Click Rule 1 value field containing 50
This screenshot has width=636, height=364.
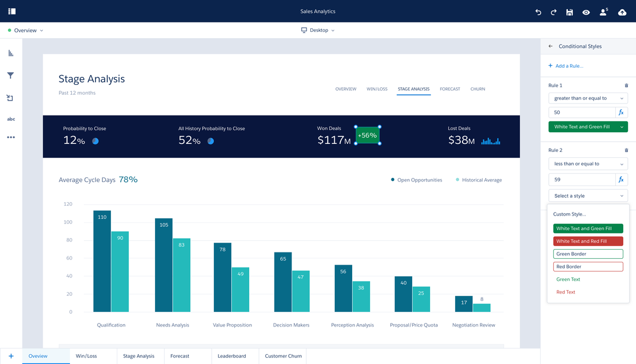582,112
